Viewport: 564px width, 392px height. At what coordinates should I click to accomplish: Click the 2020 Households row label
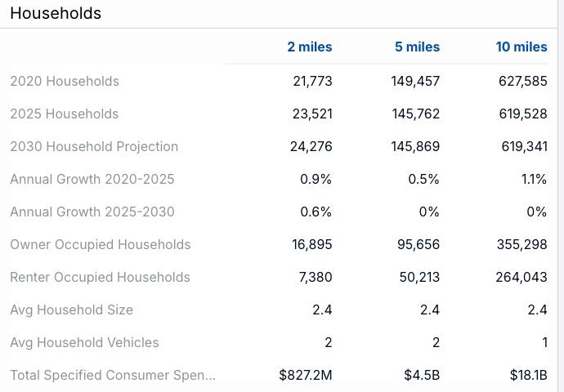(x=65, y=81)
